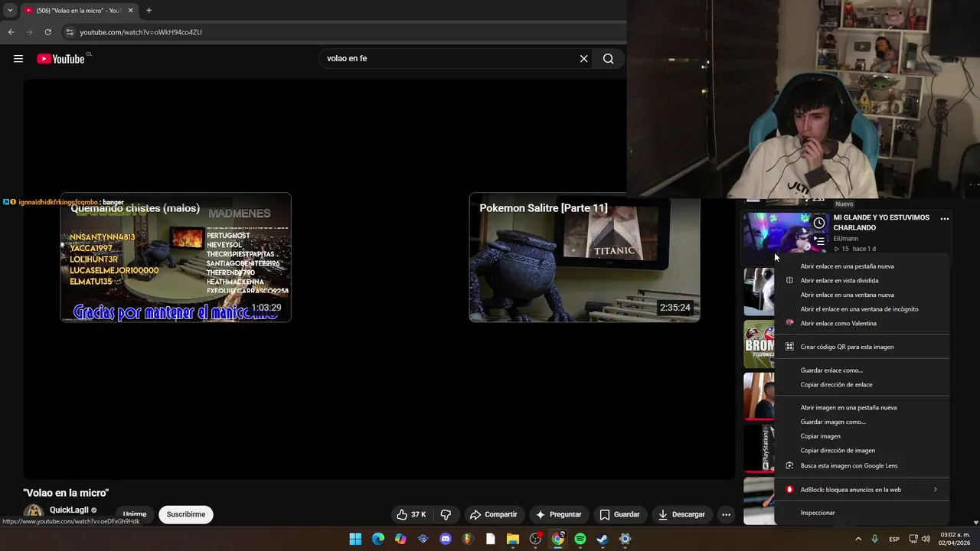Open Discord from the taskbar
This screenshot has height=551, width=980.
coord(446,539)
